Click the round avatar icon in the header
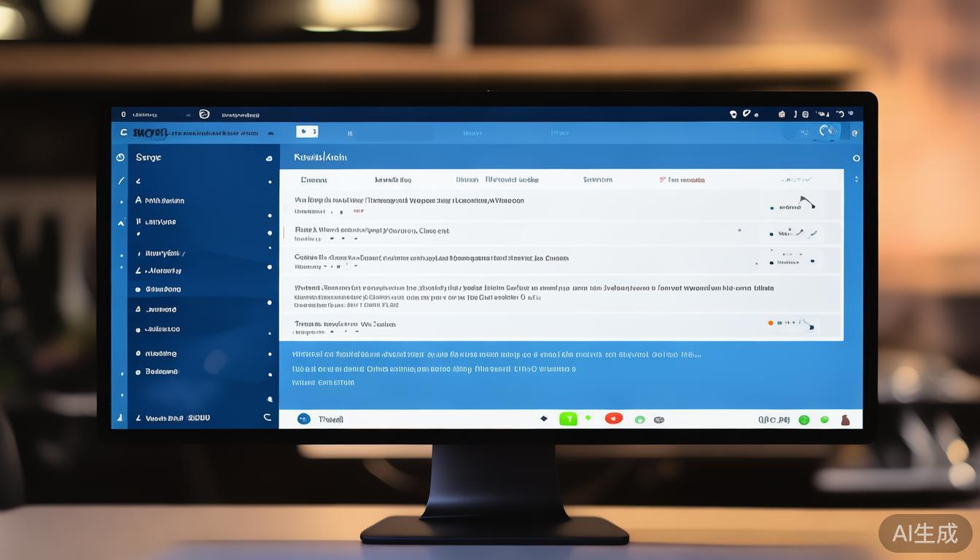This screenshot has height=560, width=980. point(827,131)
